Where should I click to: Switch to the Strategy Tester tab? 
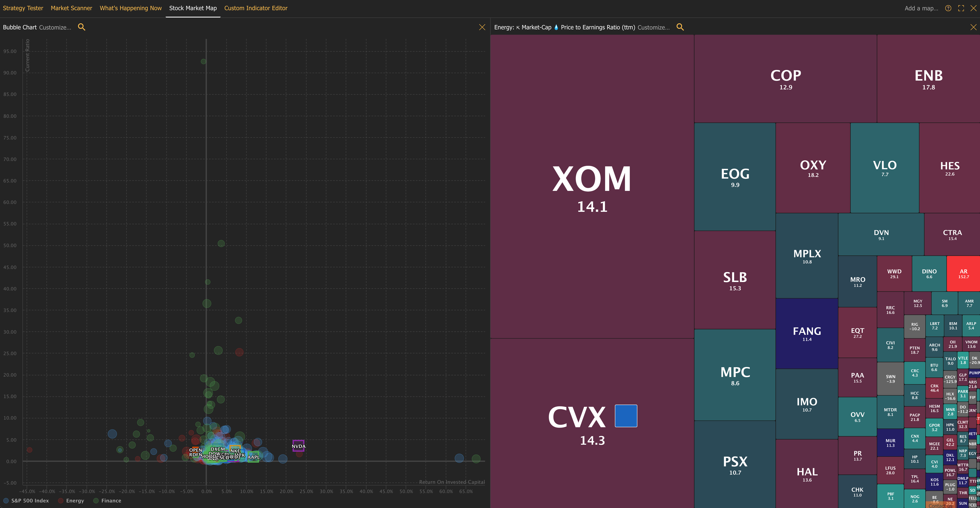point(23,8)
